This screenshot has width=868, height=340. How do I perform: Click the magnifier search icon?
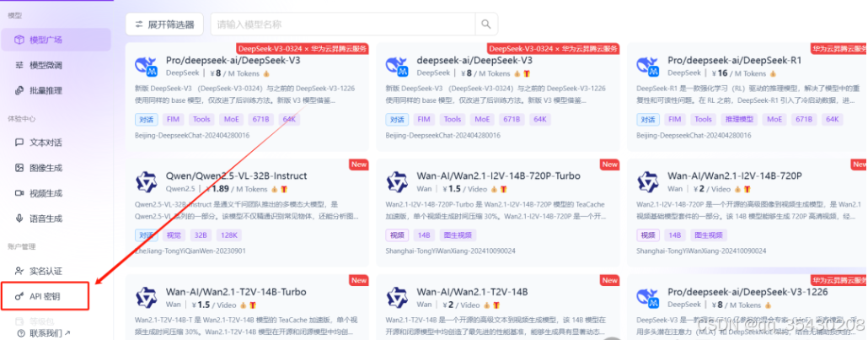486,24
